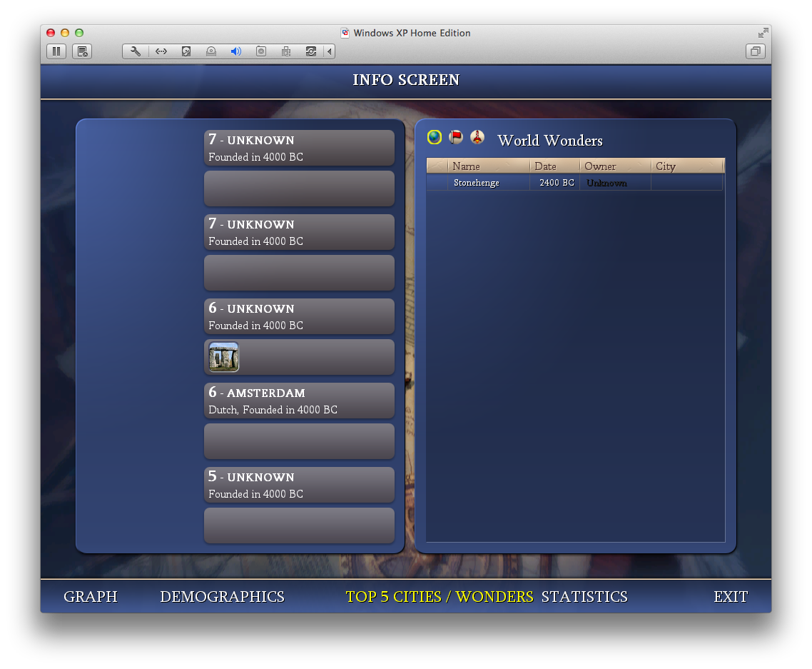The height and width of the screenshot is (669, 812).
Task: Open the Demographics tab
Action: pyautogui.click(x=222, y=596)
